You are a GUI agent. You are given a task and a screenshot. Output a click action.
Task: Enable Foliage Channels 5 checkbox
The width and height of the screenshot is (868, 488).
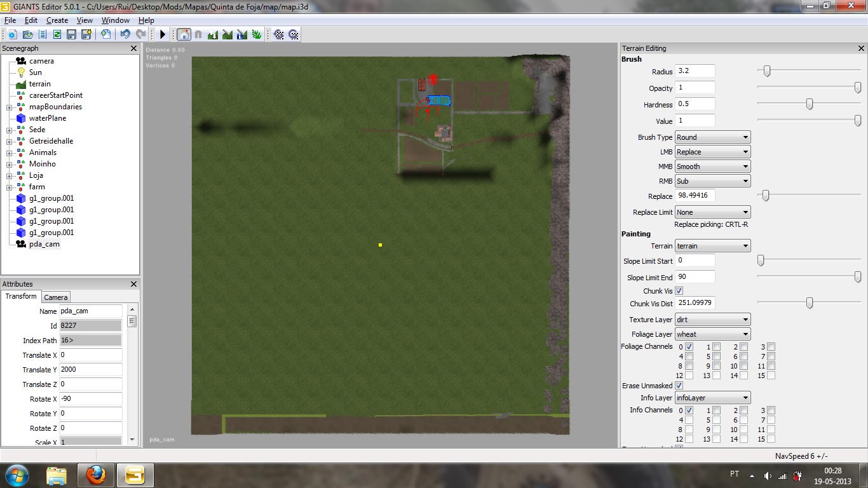click(717, 356)
